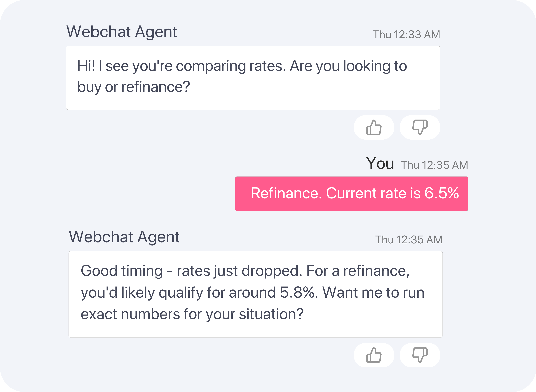This screenshot has width=536, height=392.
Task: Select the pink 'Refinance. Current rate is 6.5%' bubble
Action: 352,194
